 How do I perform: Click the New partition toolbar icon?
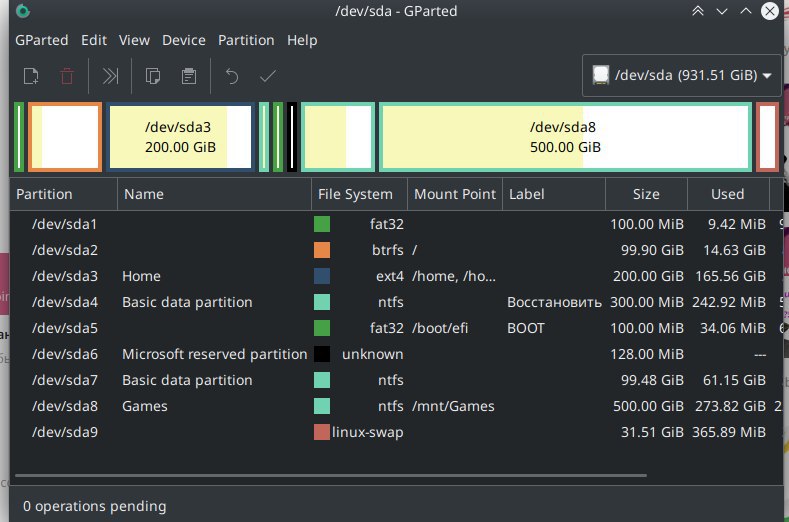click(31, 76)
